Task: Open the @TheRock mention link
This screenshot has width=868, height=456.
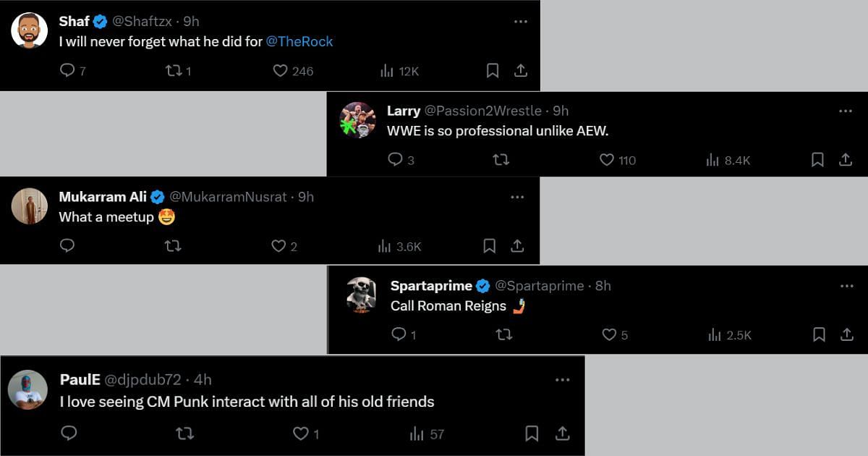Action: (x=299, y=41)
